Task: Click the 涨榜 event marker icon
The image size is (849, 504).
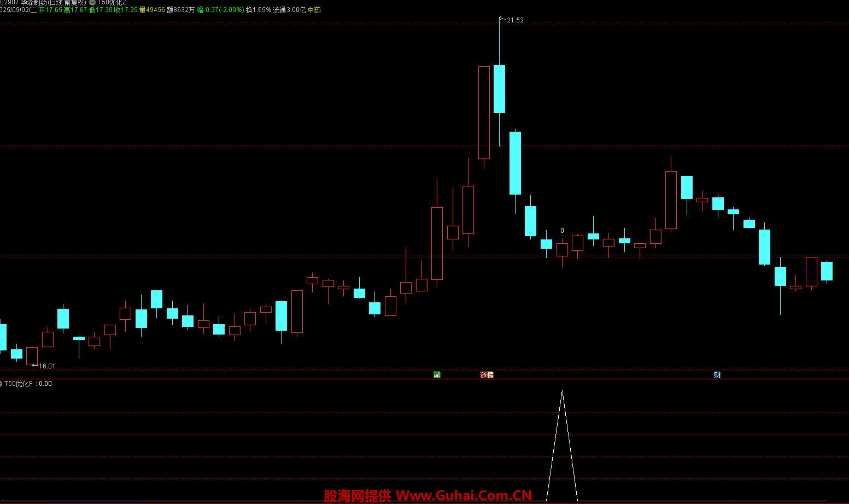Action: coord(487,374)
